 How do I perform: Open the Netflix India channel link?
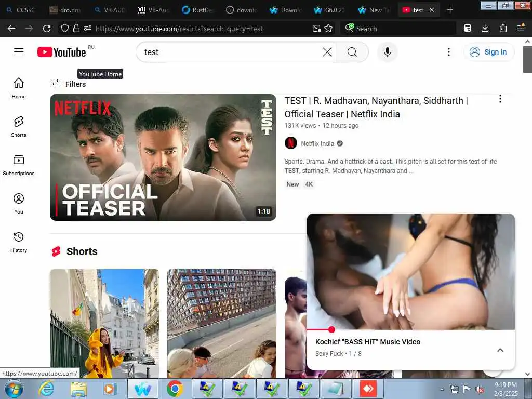point(317,143)
